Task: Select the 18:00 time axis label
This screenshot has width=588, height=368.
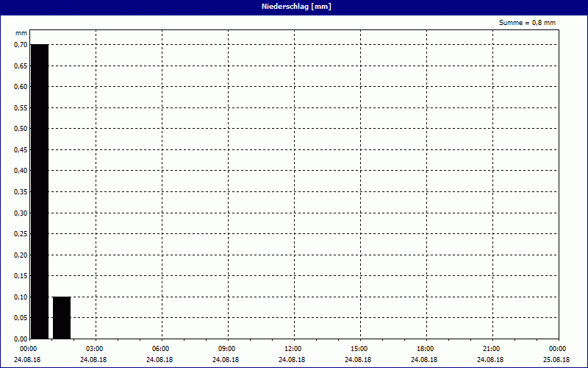Action: click(426, 349)
